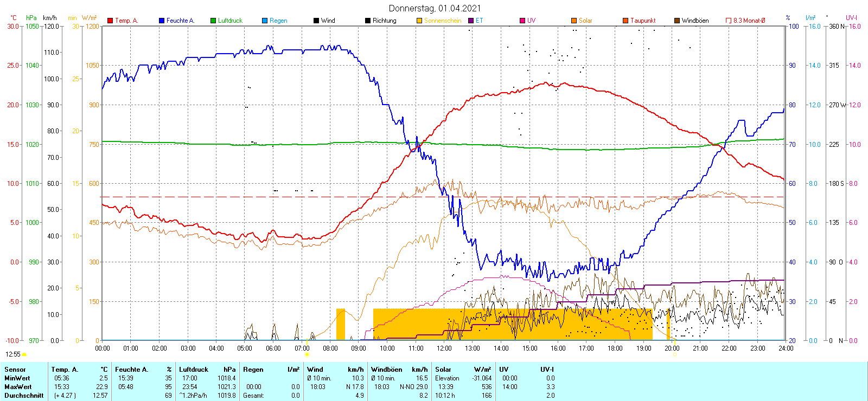Screen dimensions: 868x401
Task: Click the Sensor header in the table
Action: [x=15, y=370]
